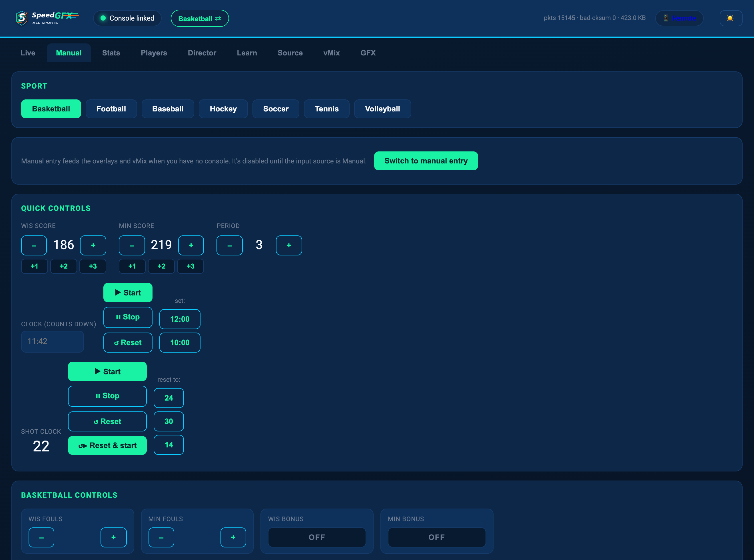
Task: Increase WIS score with plus button
Action: tap(93, 245)
